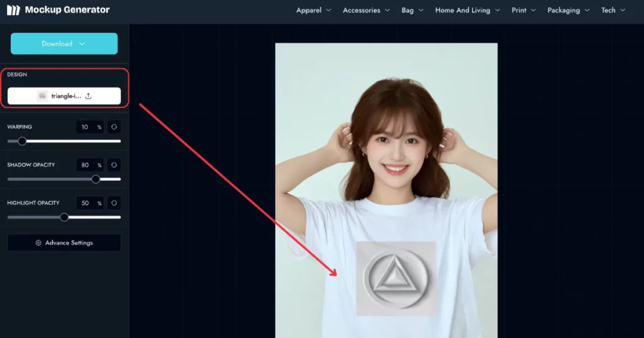This screenshot has height=338, width=644.
Task: Open the Tech category menu
Action: tap(613, 10)
